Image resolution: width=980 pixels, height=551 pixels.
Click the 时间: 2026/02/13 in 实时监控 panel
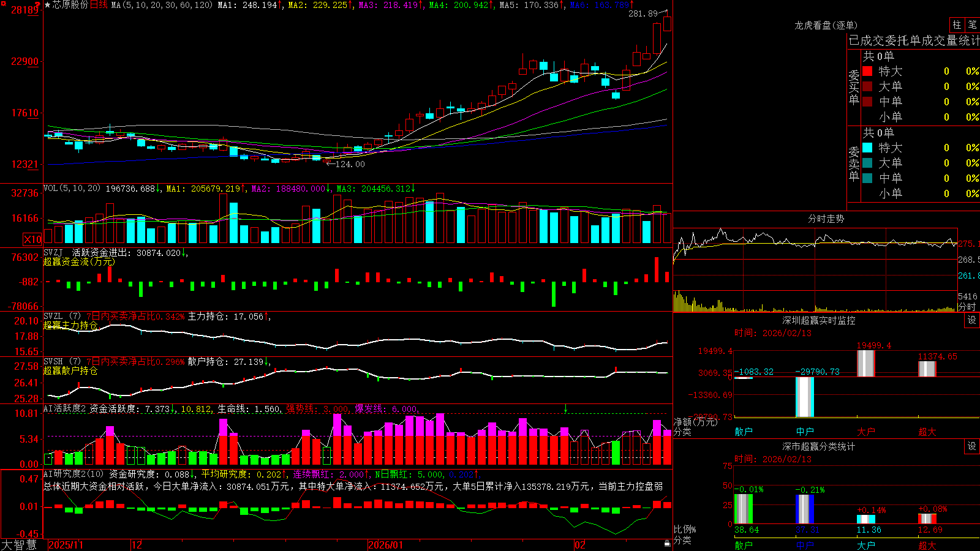pos(773,333)
